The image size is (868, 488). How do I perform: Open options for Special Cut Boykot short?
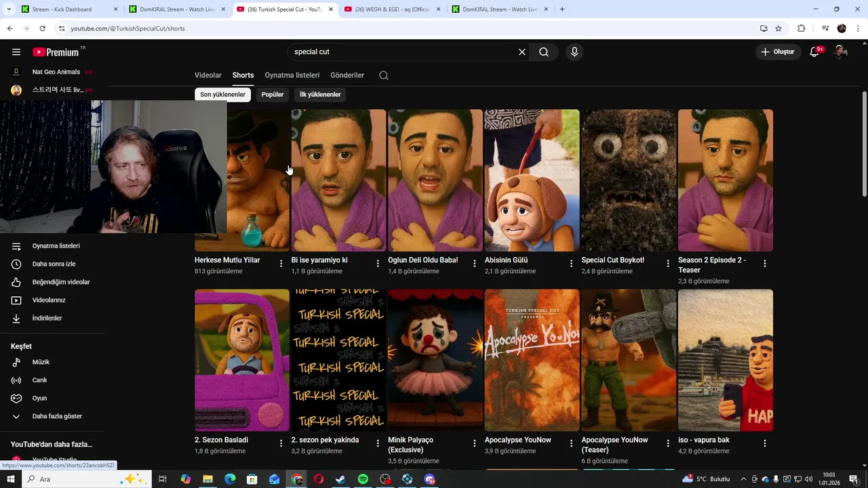click(x=669, y=264)
